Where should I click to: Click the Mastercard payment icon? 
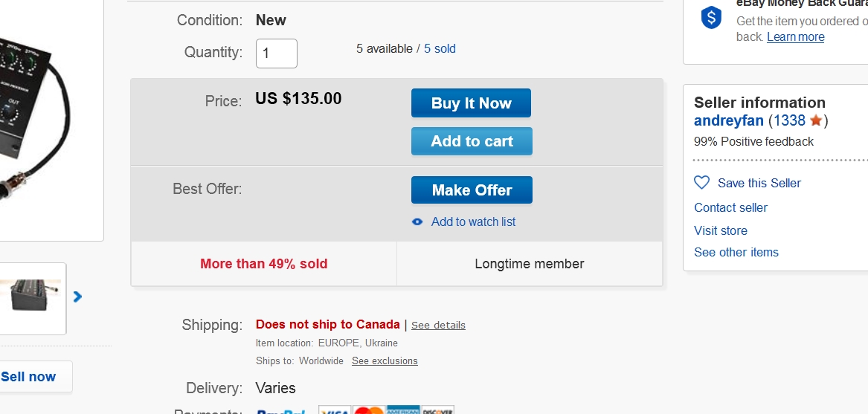368,411
